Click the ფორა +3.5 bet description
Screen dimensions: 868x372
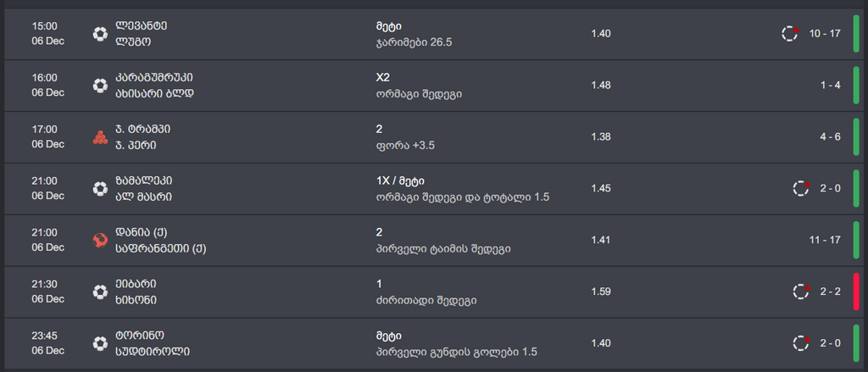point(403,145)
